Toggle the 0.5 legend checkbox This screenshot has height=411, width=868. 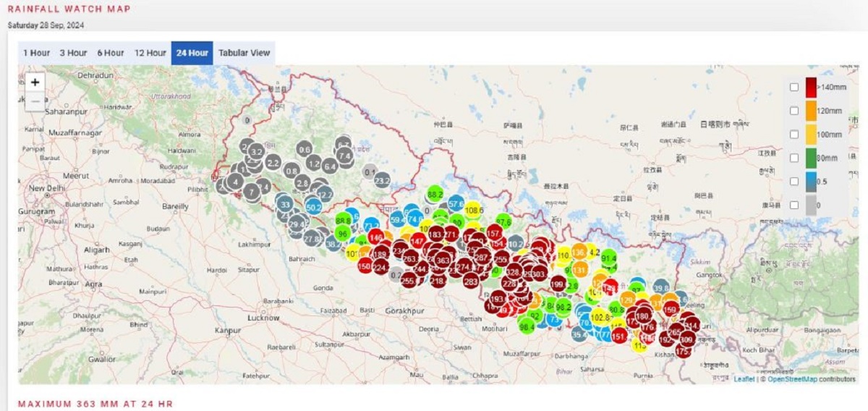pyautogui.click(x=794, y=181)
